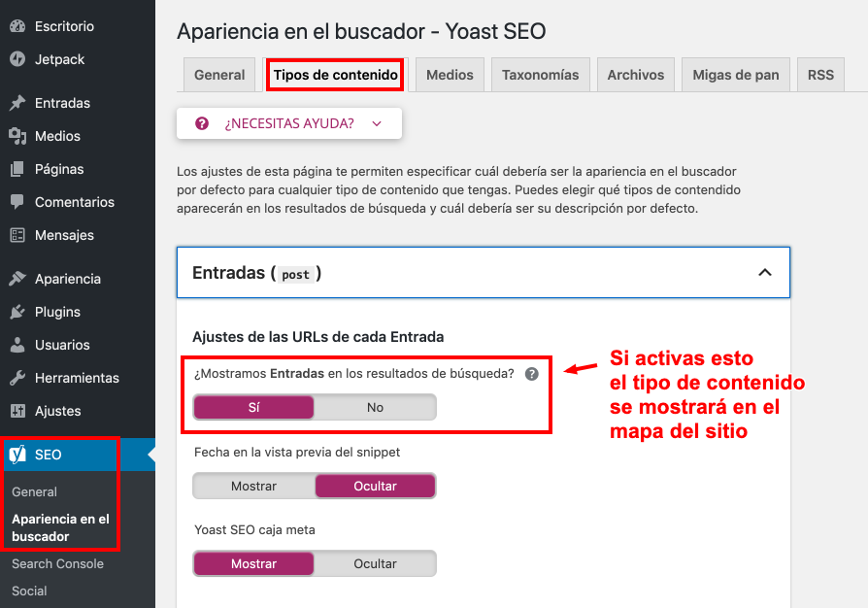This screenshot has height=608, width=868.
Task: Click the 'Yoast SEO caja meta' label
Action: pyautogui.click(x=254, y=530)
